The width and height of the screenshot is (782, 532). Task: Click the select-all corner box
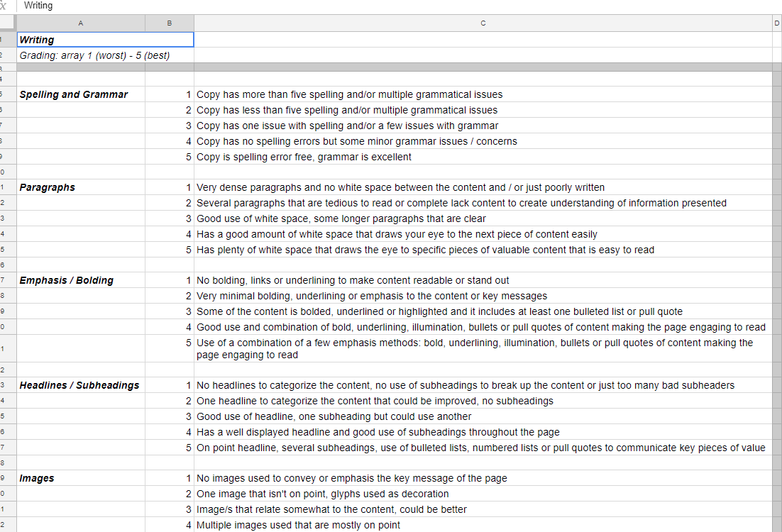pyautogui.click(x=7, y=23)
